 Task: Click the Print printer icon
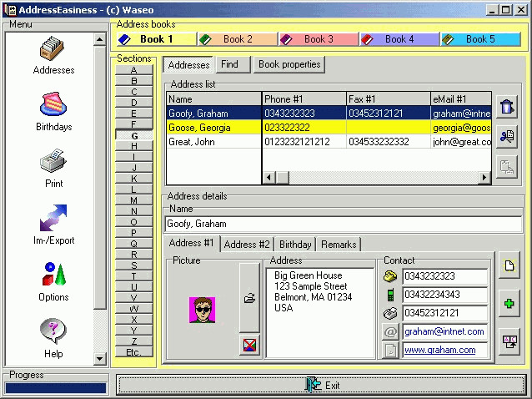[x=53, y=160]
